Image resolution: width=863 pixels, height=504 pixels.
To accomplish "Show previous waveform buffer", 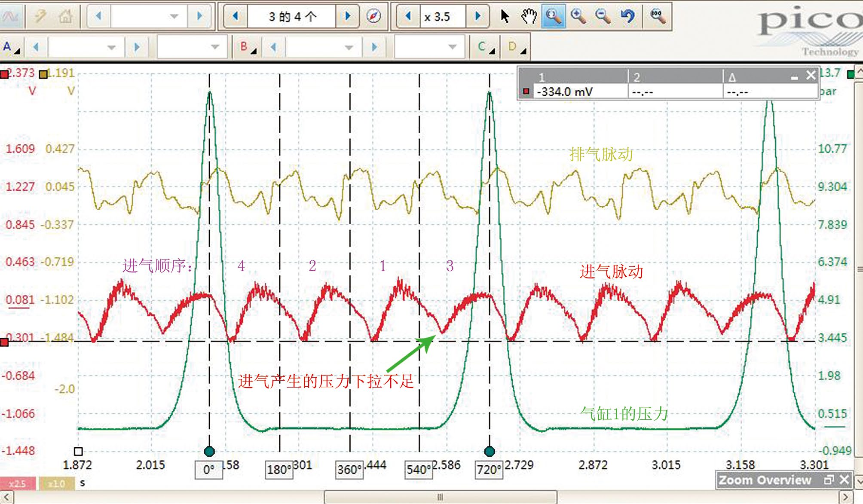I will [x=235, y=16].
